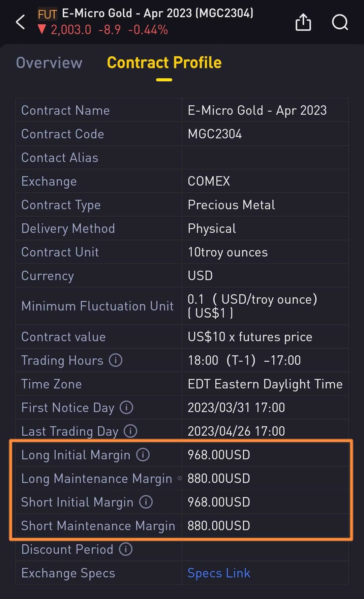Screen dimensions: 364x599
Task: Open Discount Period info icon
Action: click(126, 549)
